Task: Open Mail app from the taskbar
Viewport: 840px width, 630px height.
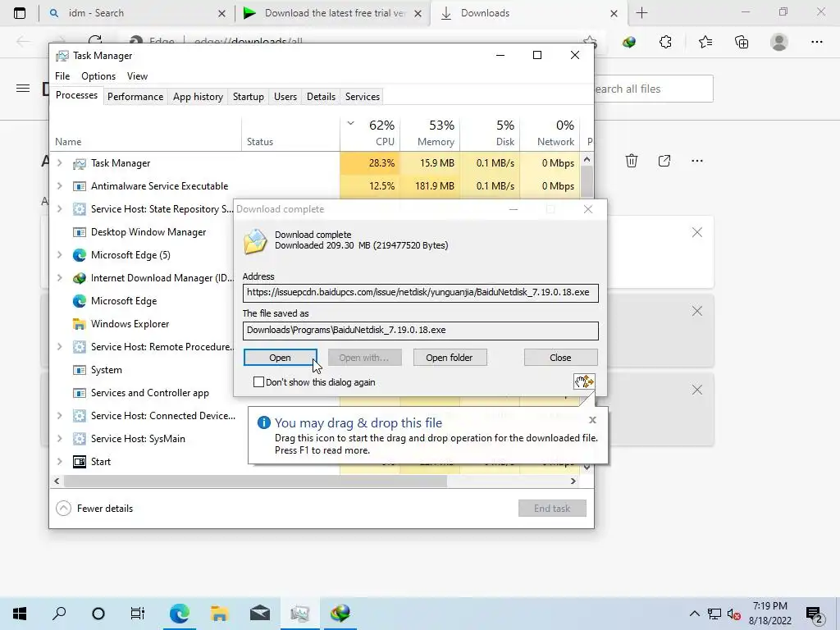Action: click(260, 614)
